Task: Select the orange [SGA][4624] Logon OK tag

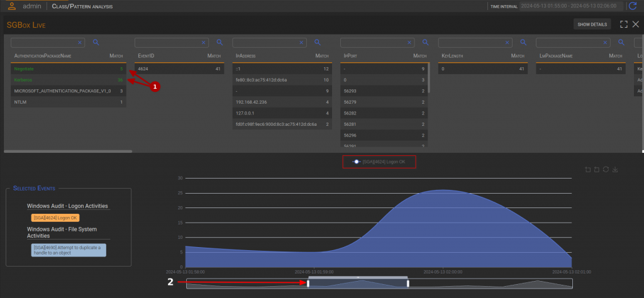Action: 55,218
